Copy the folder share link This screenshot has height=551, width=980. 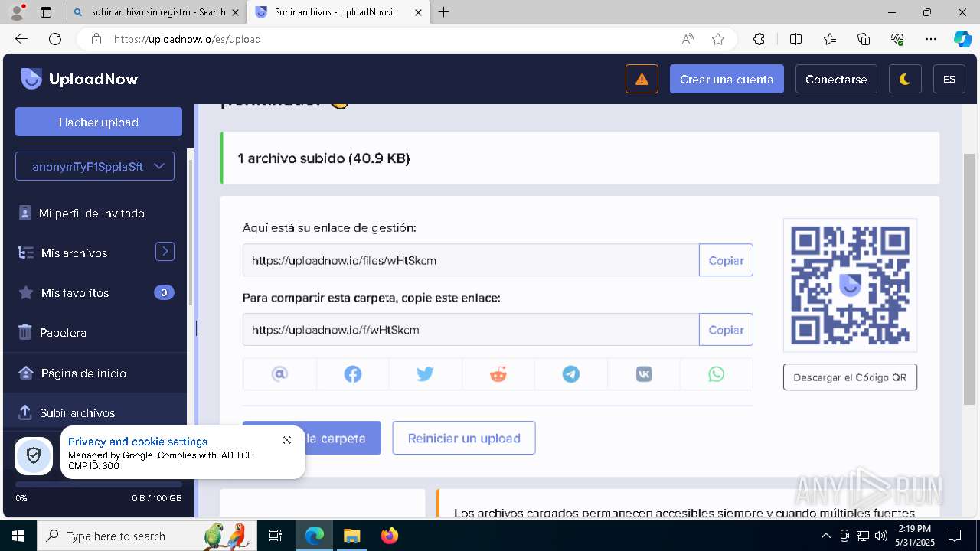(x=726, y=330)
